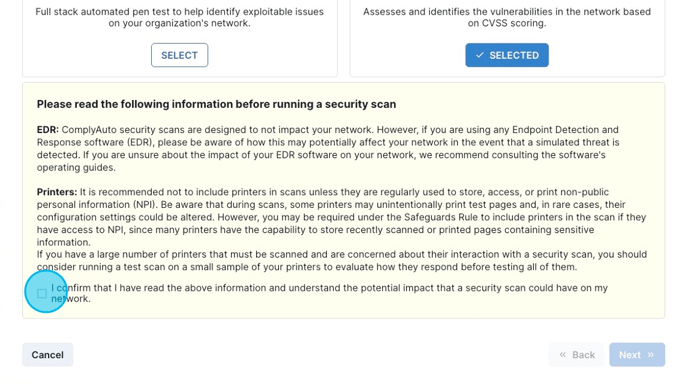Proceed with the Next button
This screenshot has width=688, height=384.
[x=637, y=355]
